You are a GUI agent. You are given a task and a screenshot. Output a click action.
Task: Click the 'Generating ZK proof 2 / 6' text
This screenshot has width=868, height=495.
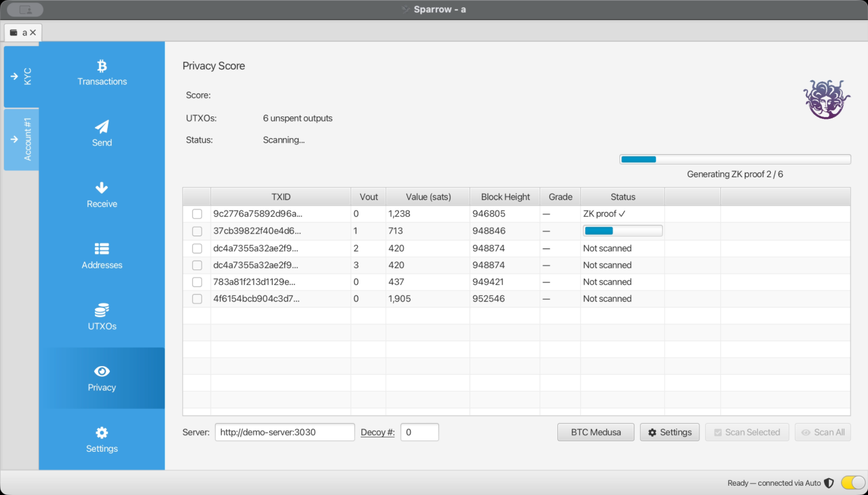[735, 174]
